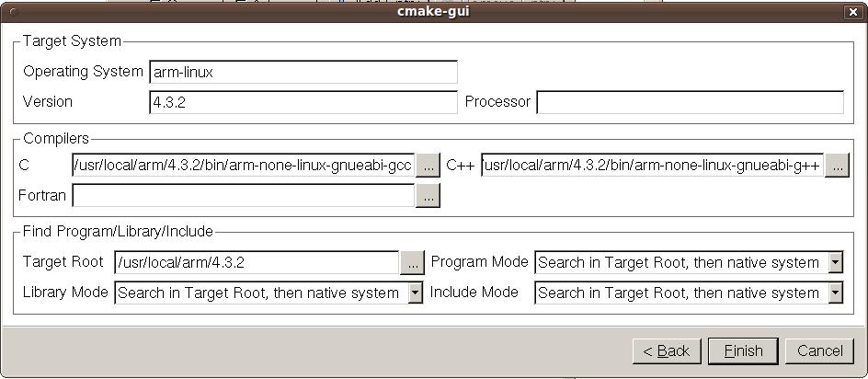
Task: Browse for the C compiler
Action: point(428,165)
